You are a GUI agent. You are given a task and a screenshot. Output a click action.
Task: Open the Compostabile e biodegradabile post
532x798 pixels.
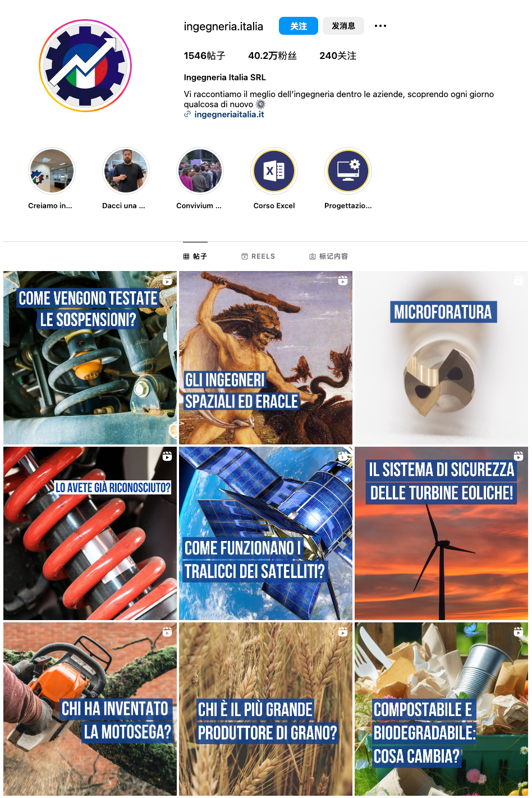[441, 709]
